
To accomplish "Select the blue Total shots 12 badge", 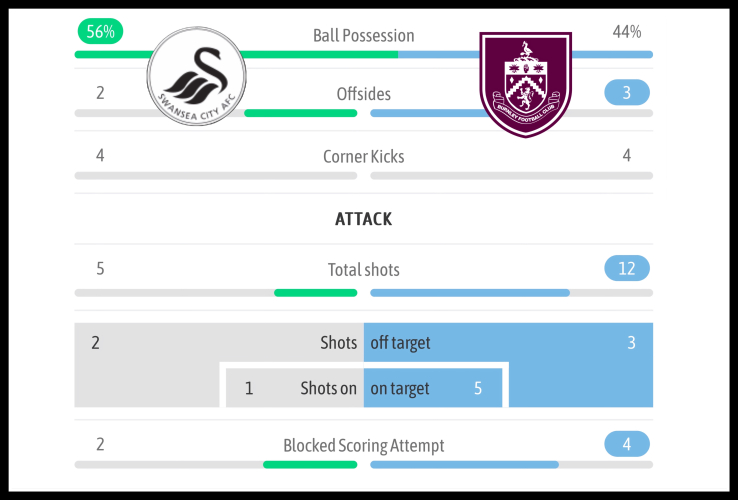I will click(627, 268).
